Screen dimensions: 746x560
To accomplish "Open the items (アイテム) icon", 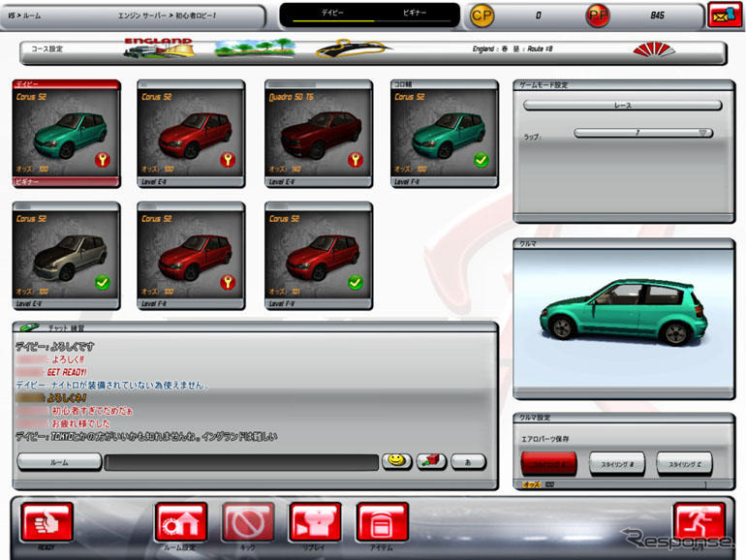I will 382,522.
